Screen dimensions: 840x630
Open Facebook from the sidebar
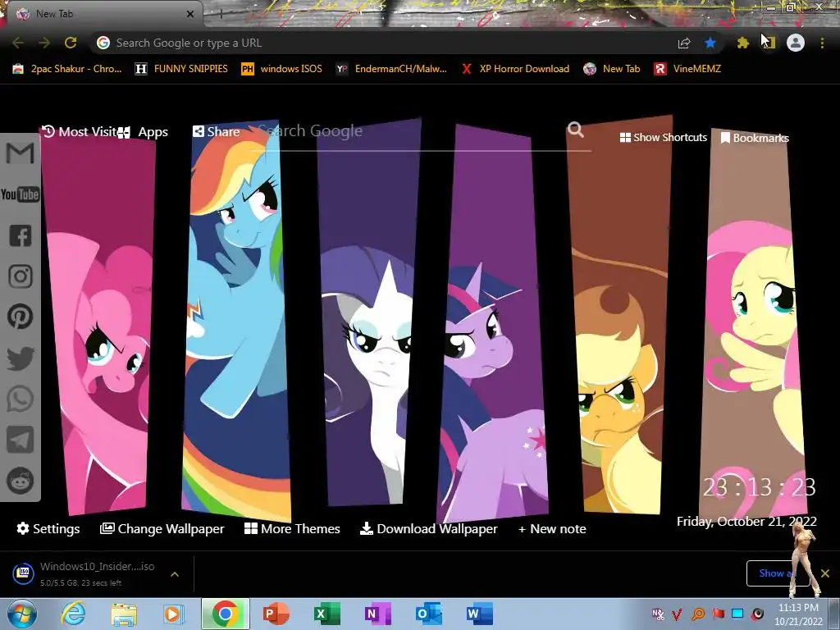[x=21, y=235]
